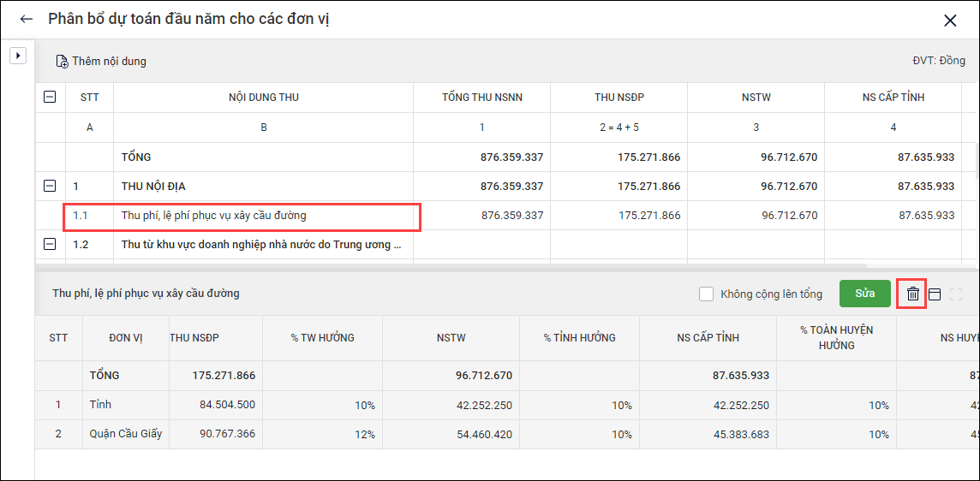Collapse all rows via header minus box

pyautogui.click(x=50, y=98)
